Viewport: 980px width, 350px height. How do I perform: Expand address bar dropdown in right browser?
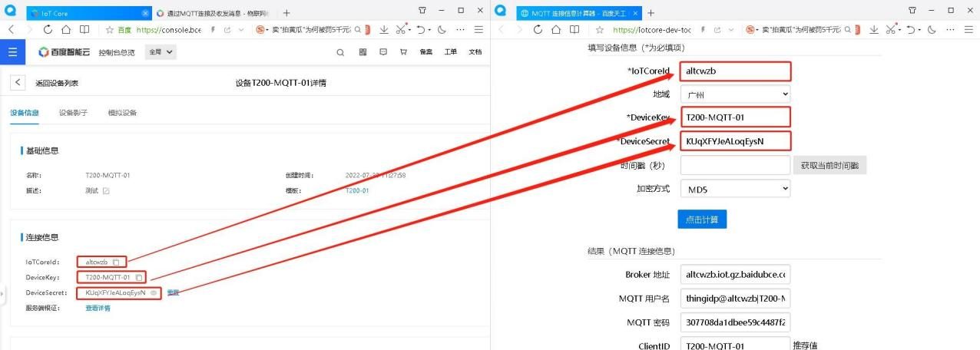point(731,29)
